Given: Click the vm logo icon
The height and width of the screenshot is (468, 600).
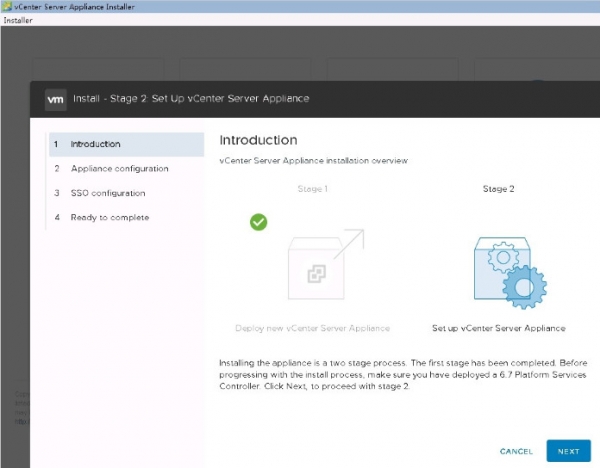Looking at the screenshot, I should tap(55, 100).
